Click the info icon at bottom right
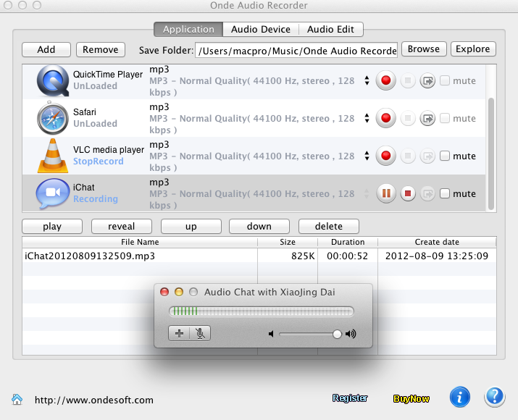The width and height of the screenshot is (518, 420). [x=460, y=397]
